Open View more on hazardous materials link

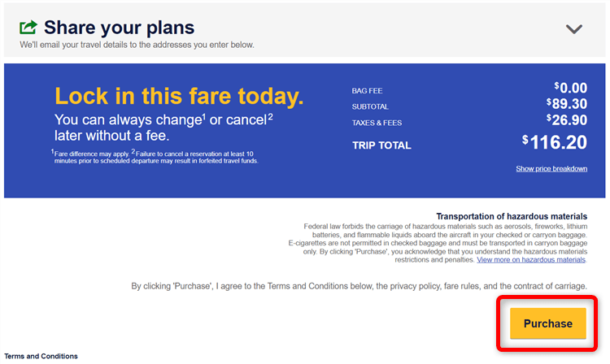(x=531, y=260)
